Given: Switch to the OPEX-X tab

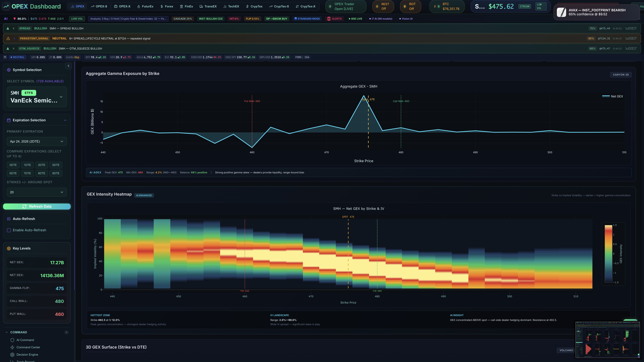Looking at the screenshot, I should coord(122,7).
